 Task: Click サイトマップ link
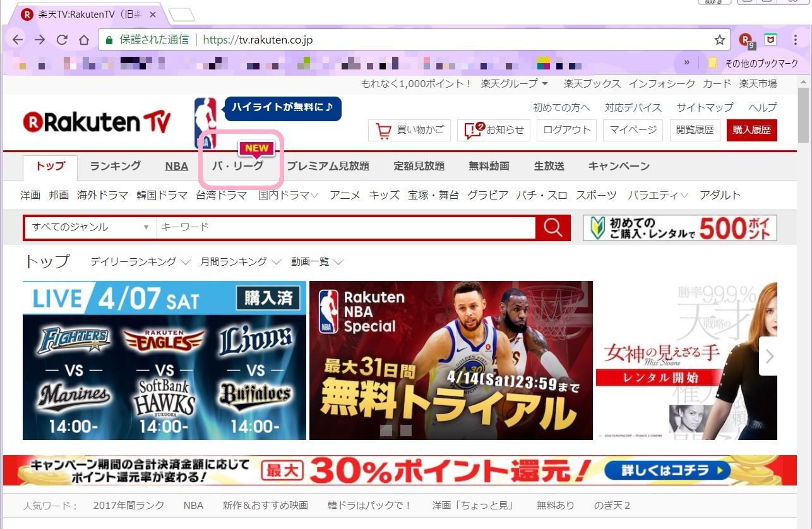click(x=705, y=107)
